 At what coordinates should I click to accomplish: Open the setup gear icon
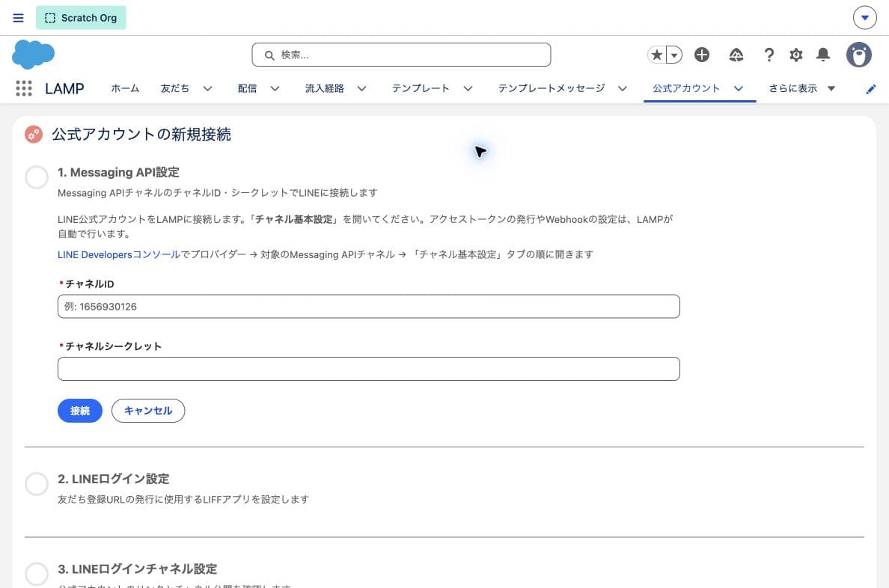coord(796,55)
